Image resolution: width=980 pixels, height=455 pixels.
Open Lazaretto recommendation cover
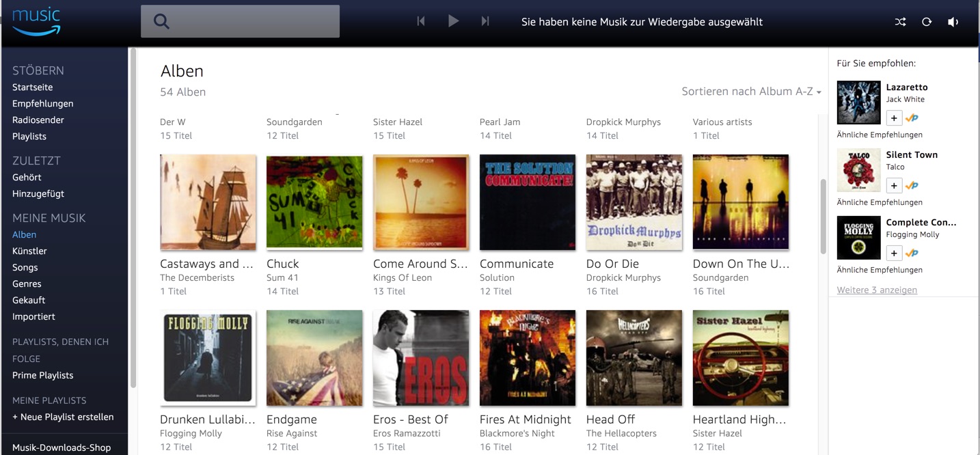click(x=858, y=102)
